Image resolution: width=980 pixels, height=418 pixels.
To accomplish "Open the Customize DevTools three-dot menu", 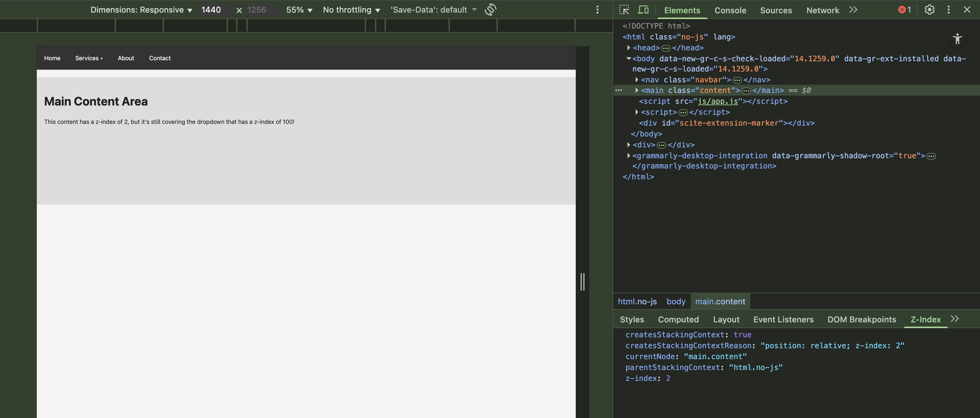I will pyautogui.click(x=948, y=10).
